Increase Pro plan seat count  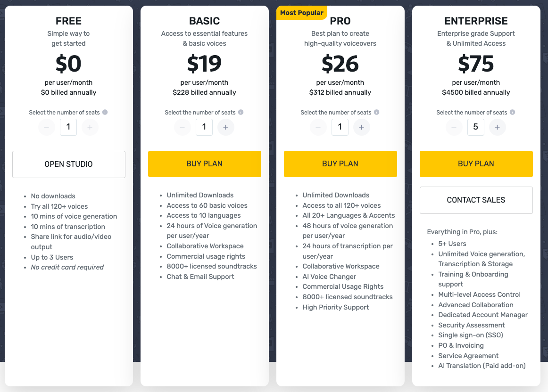click(362, 127)
